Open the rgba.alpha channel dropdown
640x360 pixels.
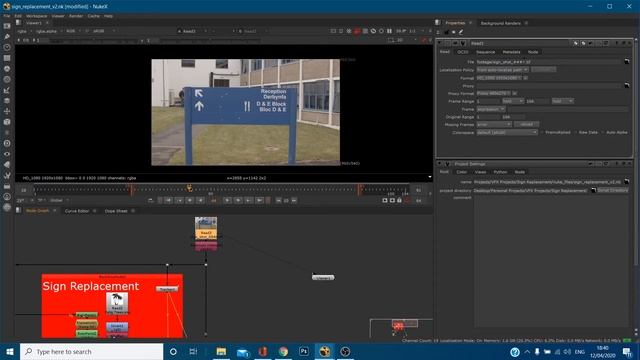49,31
